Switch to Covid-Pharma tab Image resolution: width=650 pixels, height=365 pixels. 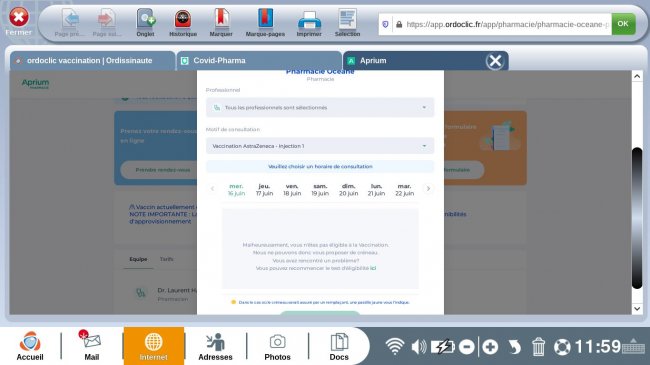point(259,61)
